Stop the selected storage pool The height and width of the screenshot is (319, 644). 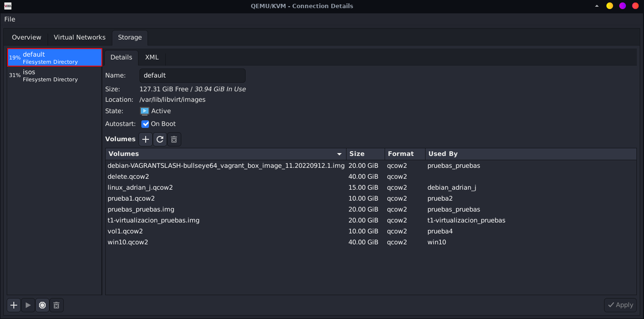click(x=42, y=305)
